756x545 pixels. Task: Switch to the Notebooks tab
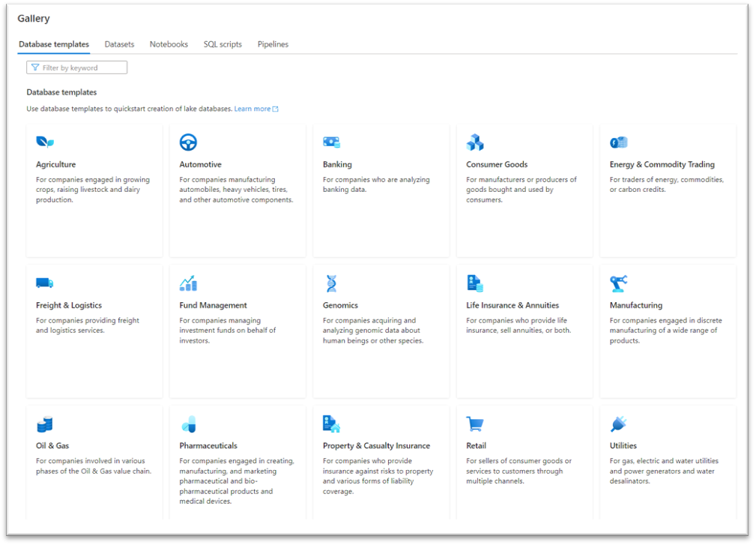(x=169, y=44)
